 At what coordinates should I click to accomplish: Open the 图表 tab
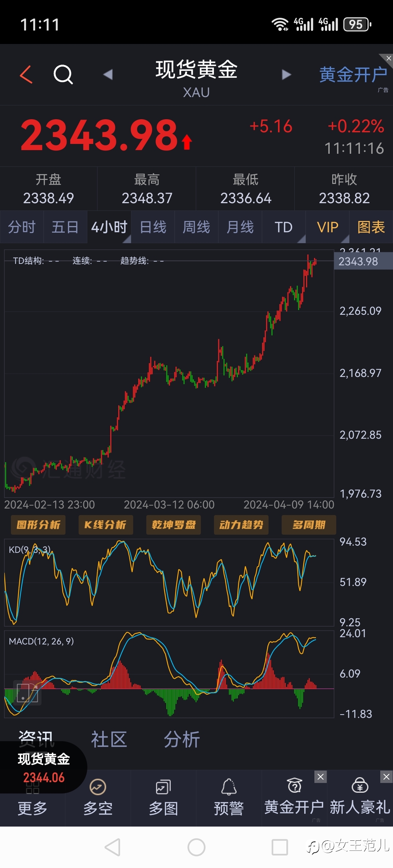(371, 227)
